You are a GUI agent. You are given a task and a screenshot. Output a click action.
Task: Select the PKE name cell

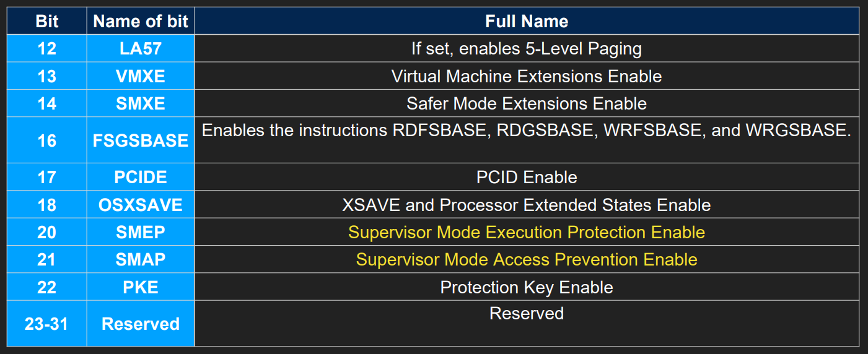141,287
